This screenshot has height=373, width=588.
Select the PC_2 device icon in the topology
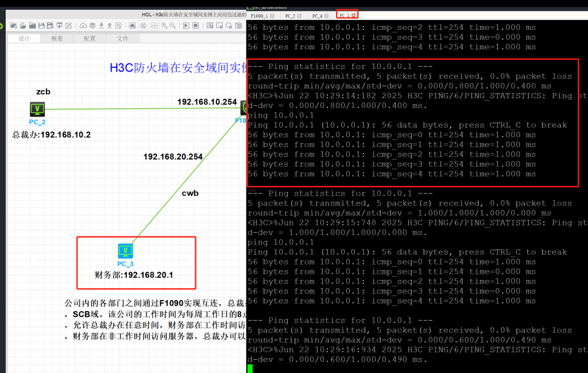click(x=37, y=109)
